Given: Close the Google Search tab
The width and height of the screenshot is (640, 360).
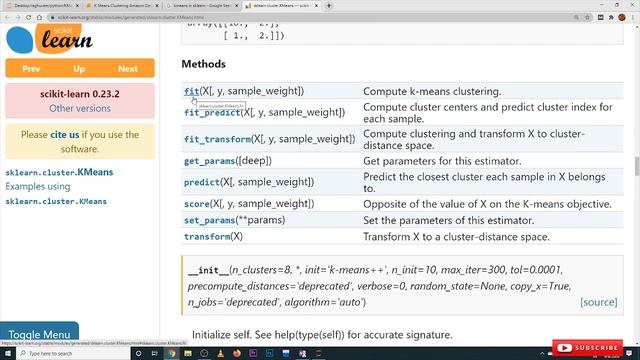Looking at the screenshot, I should [236, 6].
